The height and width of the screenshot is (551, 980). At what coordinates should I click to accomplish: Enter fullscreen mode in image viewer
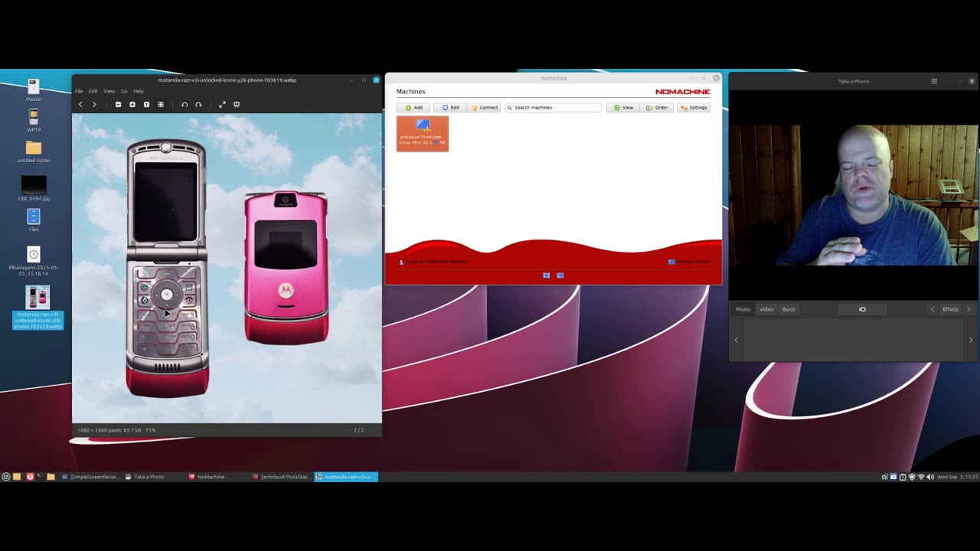(222, 104)
